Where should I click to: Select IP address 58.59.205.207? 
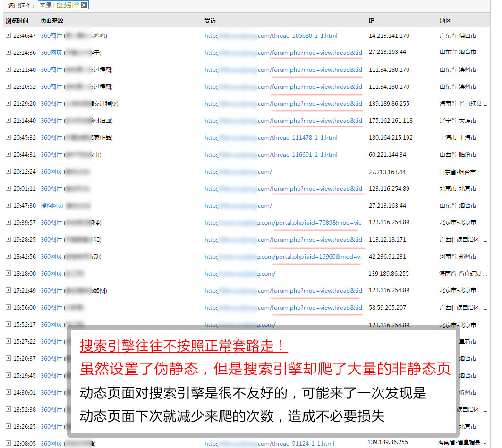pyautogui.click(x=387, y=307)
